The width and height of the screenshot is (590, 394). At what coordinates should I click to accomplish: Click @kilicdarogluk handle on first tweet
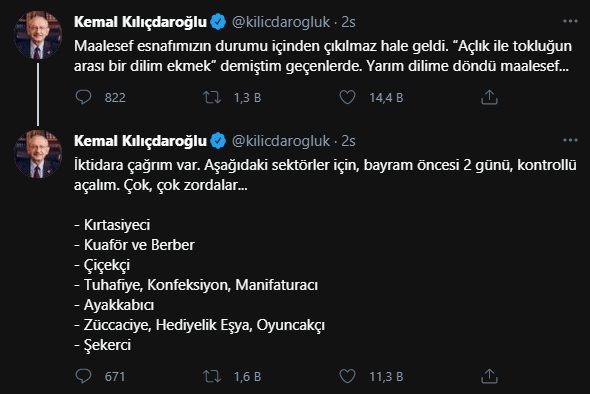pyautogui.click(x=281, y=22)
